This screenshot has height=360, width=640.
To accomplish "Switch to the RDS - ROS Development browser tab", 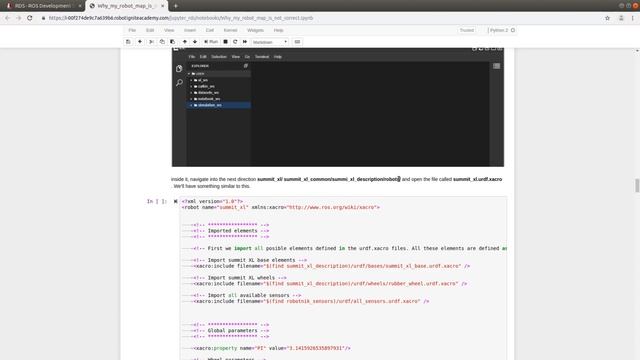I will tap(42, 6).
